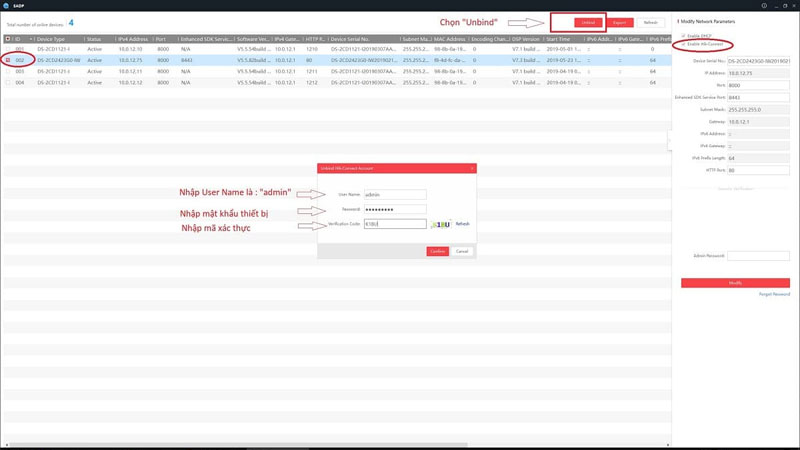Click the captcha verification code image
This screenshot has width=800, height=450.
point(441,224)
